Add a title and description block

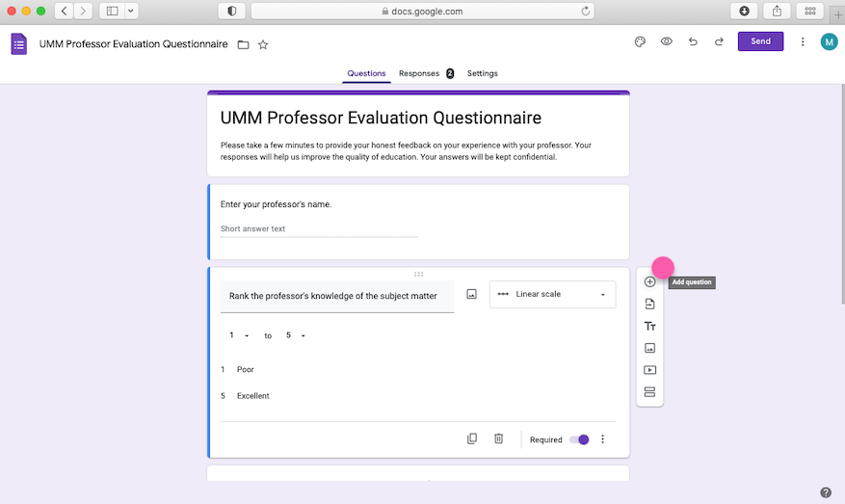649,327
